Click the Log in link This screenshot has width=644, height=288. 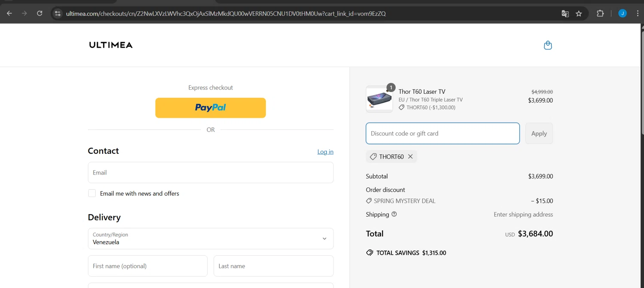coord(325,152)
